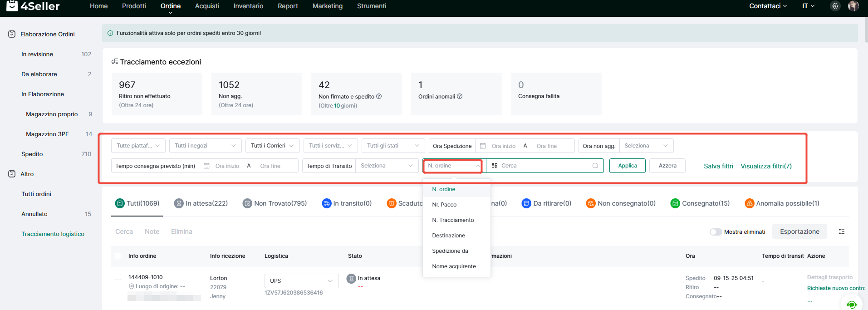The height and width of the screenshot is (310, 868).
Task: Click the info icon next to Non firmato e spedito
Action: (x=379, y=96)
